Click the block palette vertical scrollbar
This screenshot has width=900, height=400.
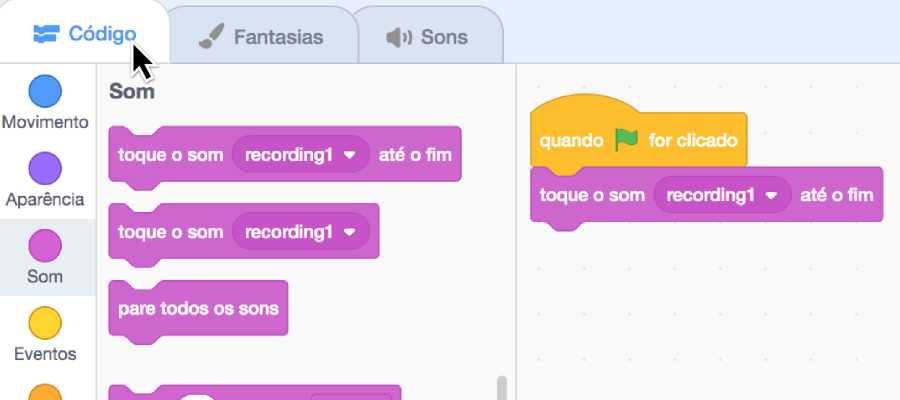point(502,388)
